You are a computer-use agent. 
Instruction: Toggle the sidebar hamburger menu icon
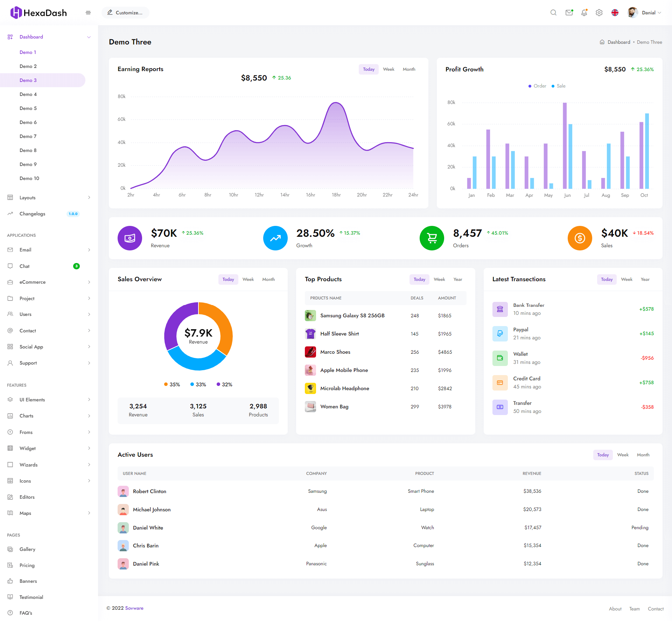[x=88, y=13]
